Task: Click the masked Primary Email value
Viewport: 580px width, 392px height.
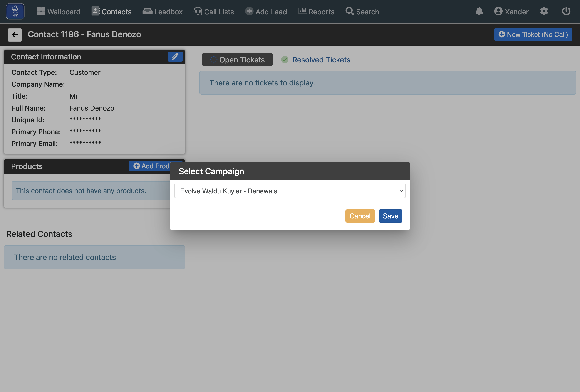Action: [85, 143]
